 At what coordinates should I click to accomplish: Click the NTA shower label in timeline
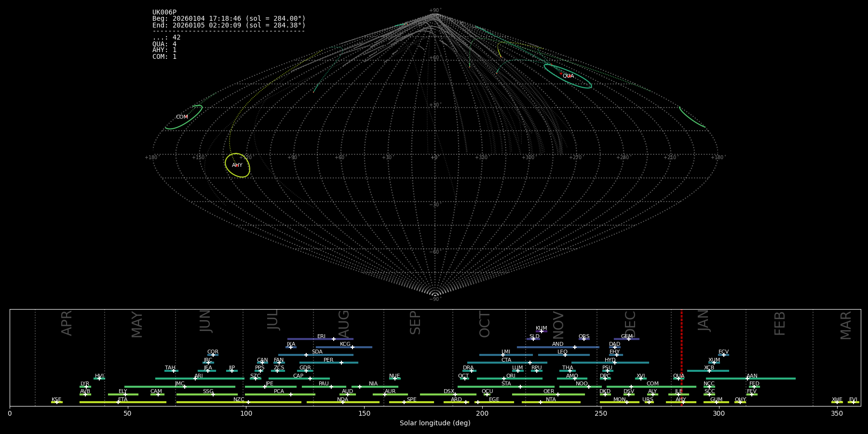551,400
